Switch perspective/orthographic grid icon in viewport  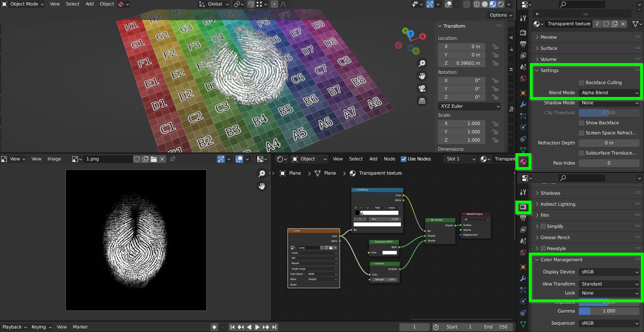point(422,101)
